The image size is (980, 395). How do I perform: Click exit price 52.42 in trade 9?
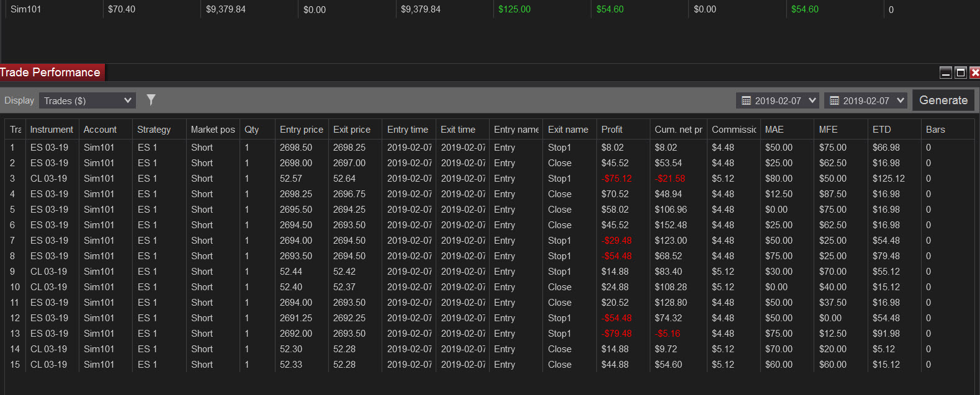[344, 272]
